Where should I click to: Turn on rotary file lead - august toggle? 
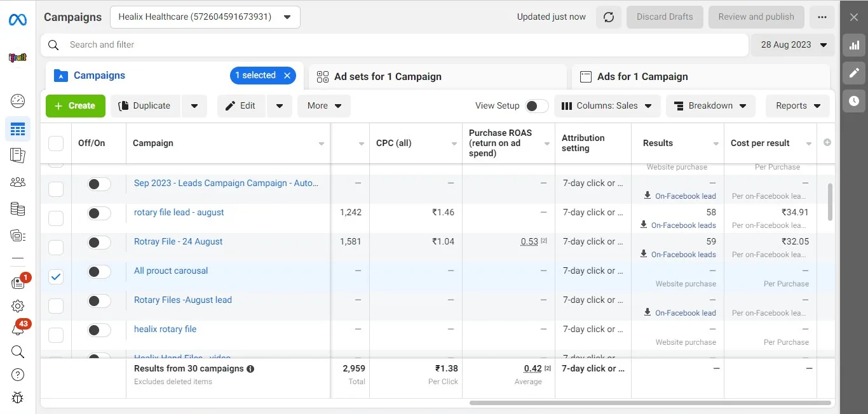coord(99,213)
